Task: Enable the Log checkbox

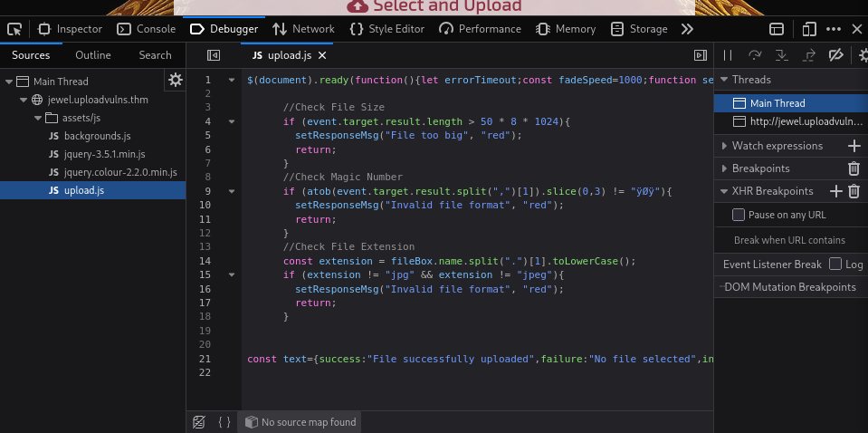Action: coord(835,265)
